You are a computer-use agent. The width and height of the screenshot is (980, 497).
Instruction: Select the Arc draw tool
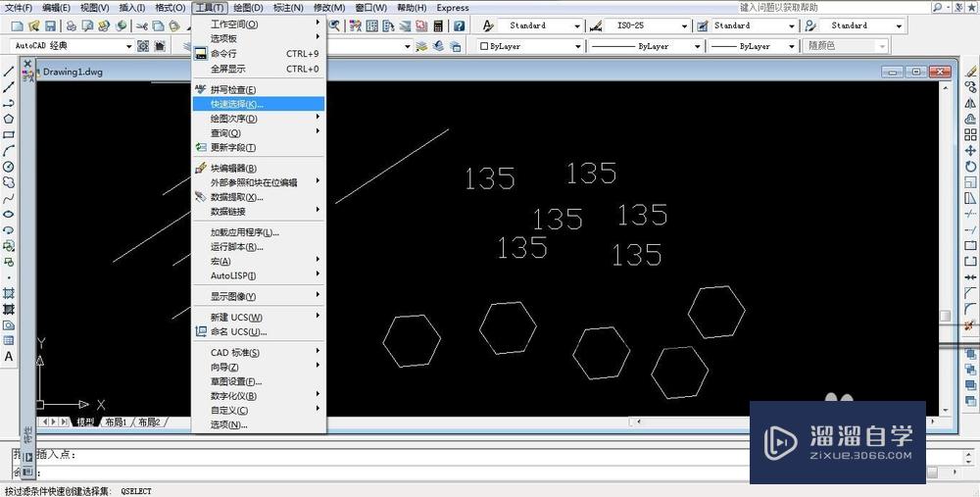coord(8,151)
